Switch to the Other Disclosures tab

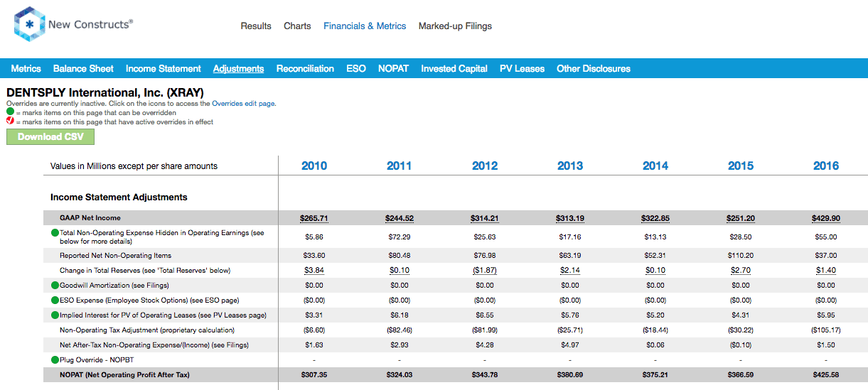[594, 69]
